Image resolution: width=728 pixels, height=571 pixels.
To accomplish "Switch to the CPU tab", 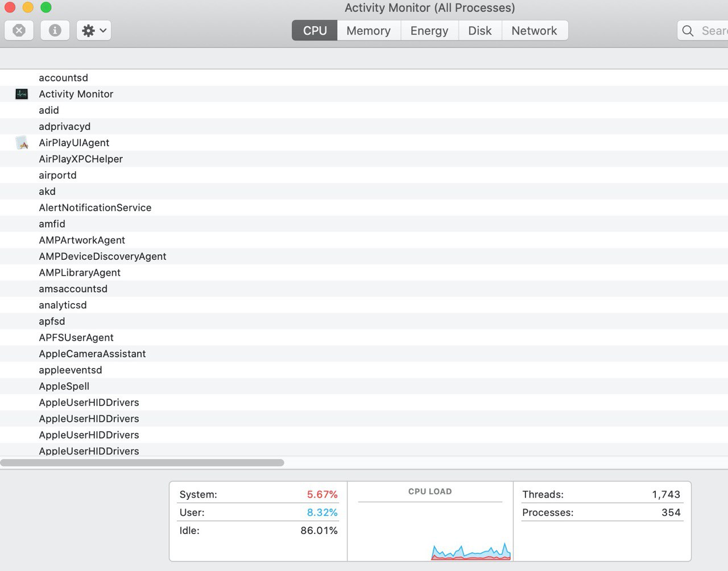I will (x=315, y=31).
